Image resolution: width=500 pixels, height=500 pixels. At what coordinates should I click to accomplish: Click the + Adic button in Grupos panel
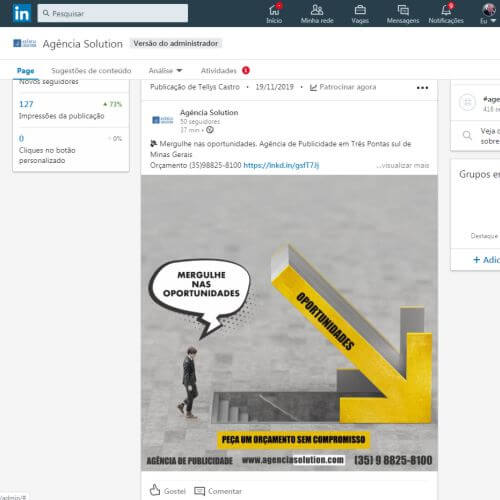pyautogui.click(x=486, y=260)
